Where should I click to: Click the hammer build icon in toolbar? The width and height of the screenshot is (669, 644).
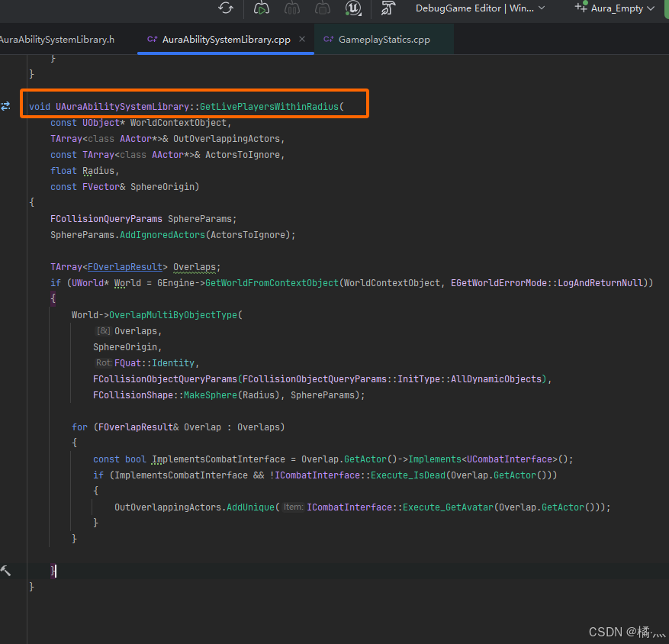tap(388, 8)
